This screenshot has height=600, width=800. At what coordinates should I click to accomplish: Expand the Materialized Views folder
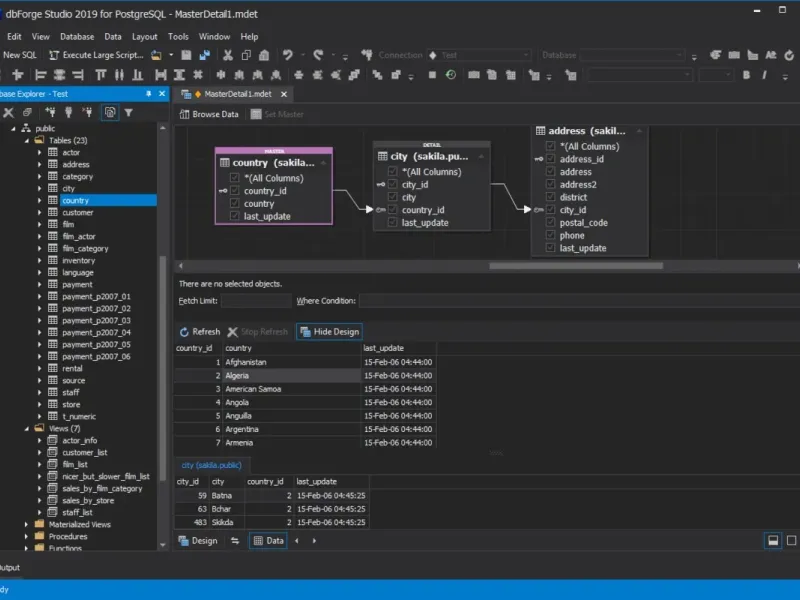pyautogui.click(x=27, y=524)
